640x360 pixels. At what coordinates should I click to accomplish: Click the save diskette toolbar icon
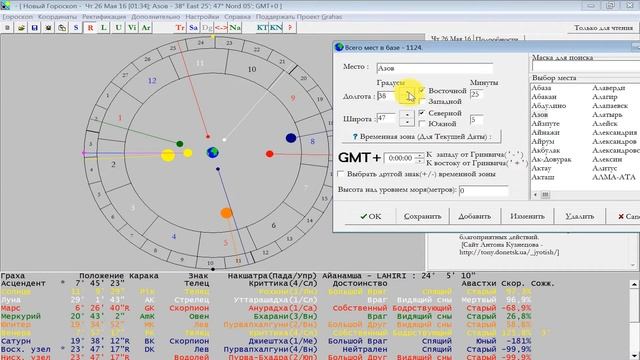click(35, 28)
